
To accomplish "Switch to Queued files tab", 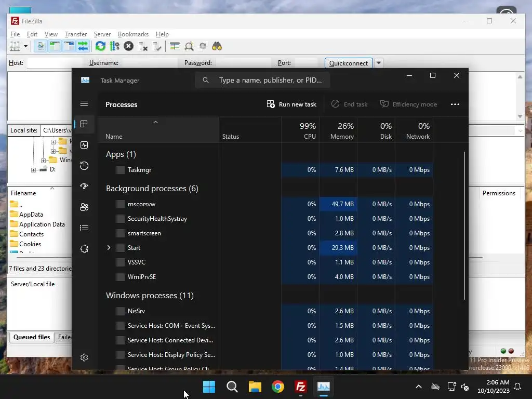I will click(32, 337).
